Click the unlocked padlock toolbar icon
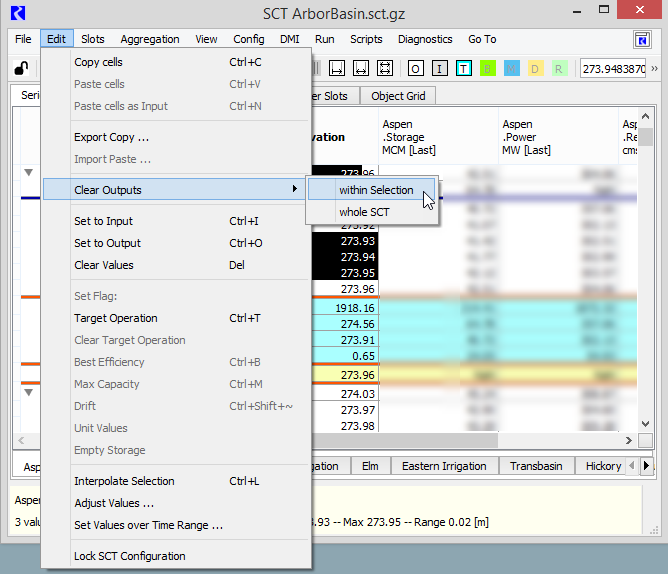The height and width of the screenshot is (574, 668). [x=20, y=68]
